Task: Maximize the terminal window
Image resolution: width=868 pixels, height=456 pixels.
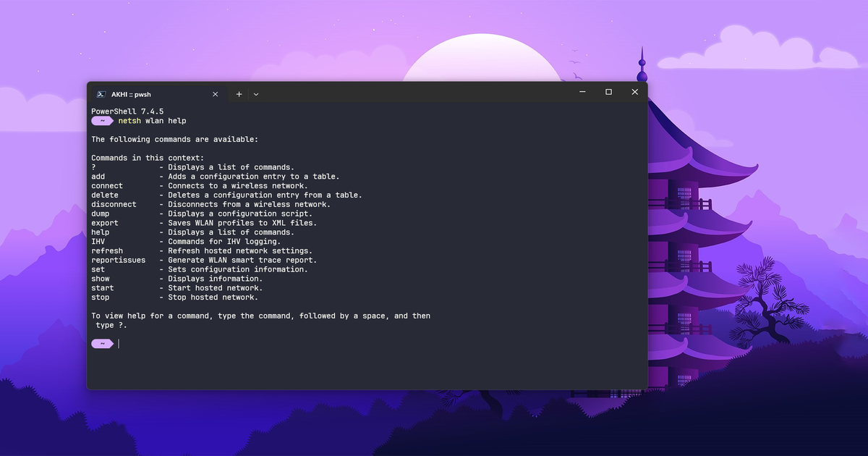Action: [x=608, y=92]
